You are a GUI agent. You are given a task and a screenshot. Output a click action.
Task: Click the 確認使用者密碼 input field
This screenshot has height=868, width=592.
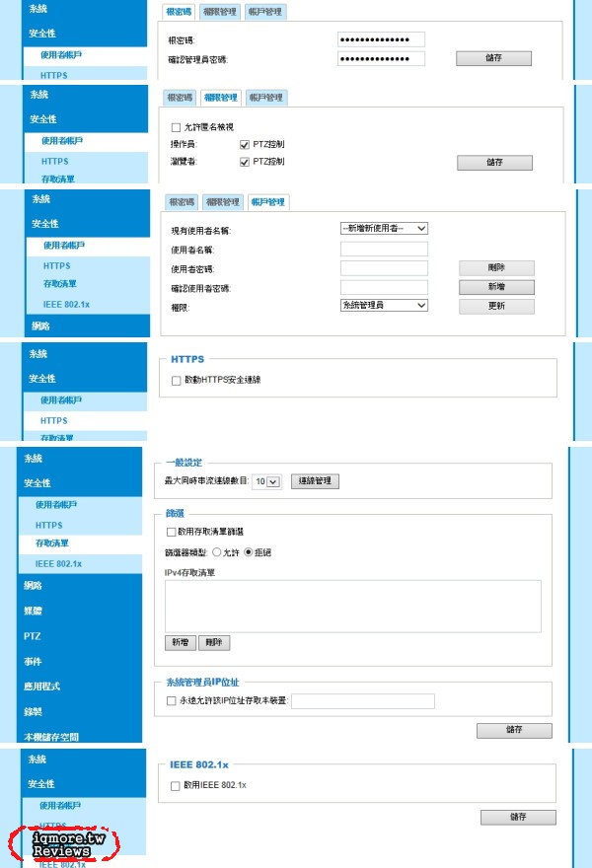coord(384,287)
